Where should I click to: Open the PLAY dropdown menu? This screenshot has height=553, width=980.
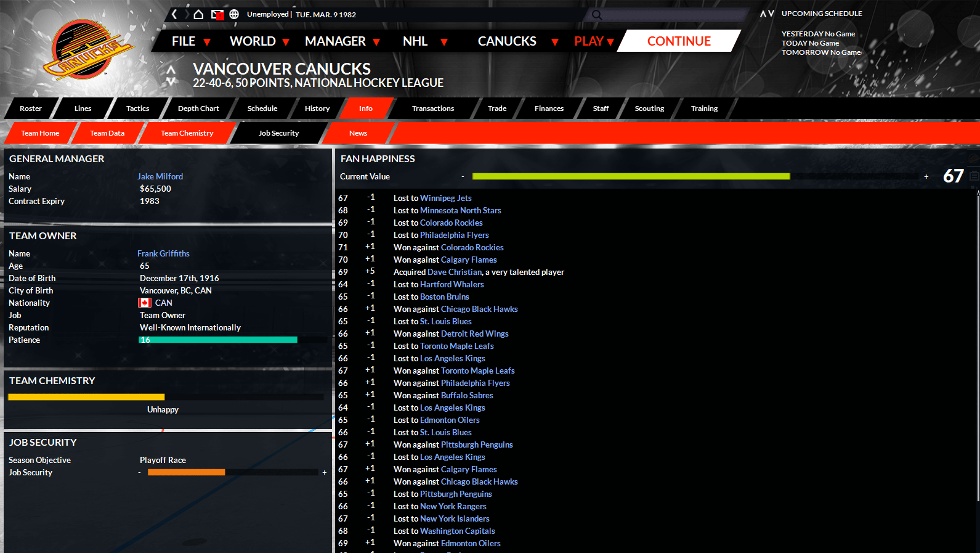point(594,41)
